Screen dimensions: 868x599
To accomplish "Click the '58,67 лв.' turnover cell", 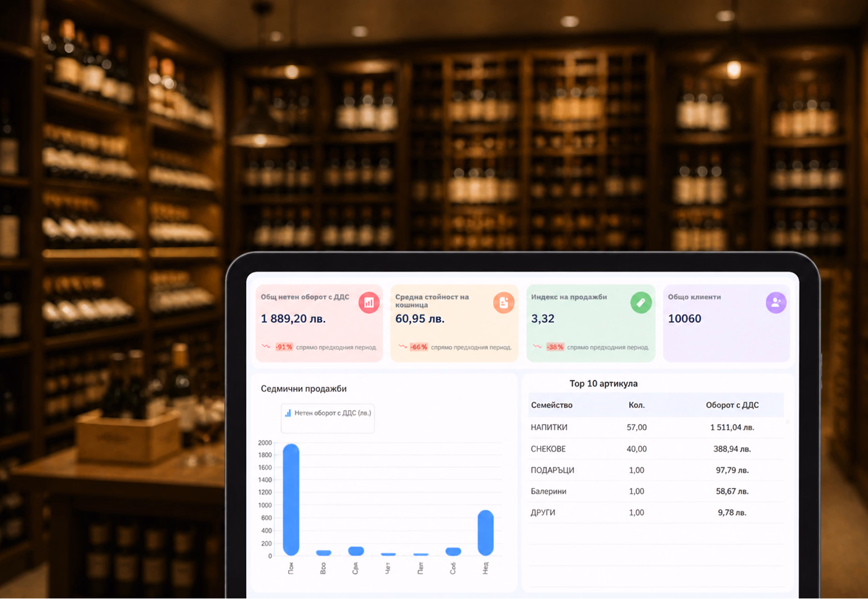I will (732, 491).
